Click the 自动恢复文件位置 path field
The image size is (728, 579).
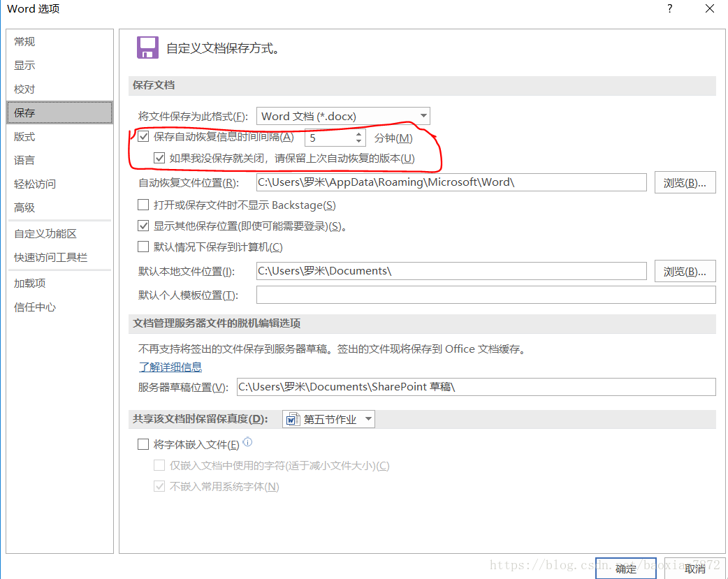pos(451,182)
